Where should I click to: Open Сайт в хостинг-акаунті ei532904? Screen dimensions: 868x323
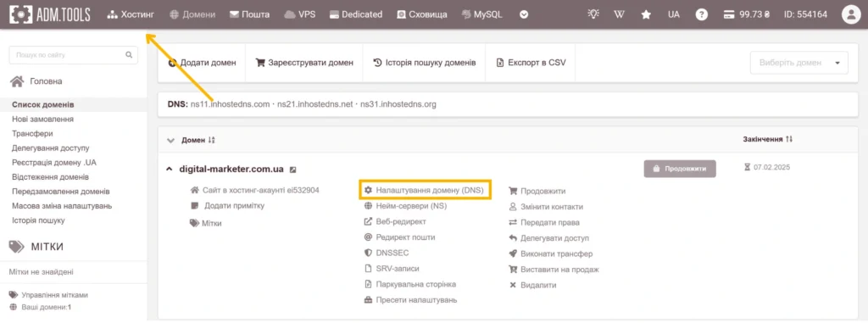pos(254,190)
